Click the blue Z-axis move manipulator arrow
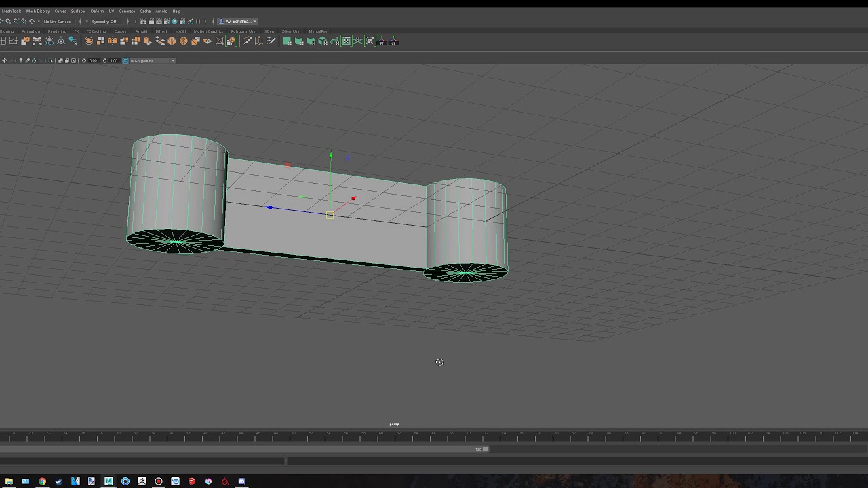Screen dimensions: 868x488 [269, 207]
